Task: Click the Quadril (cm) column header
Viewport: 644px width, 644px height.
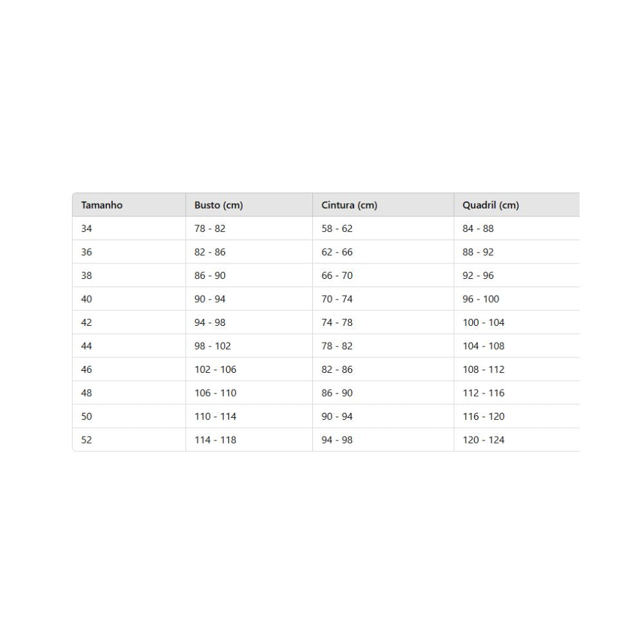Action: point(490,205)
